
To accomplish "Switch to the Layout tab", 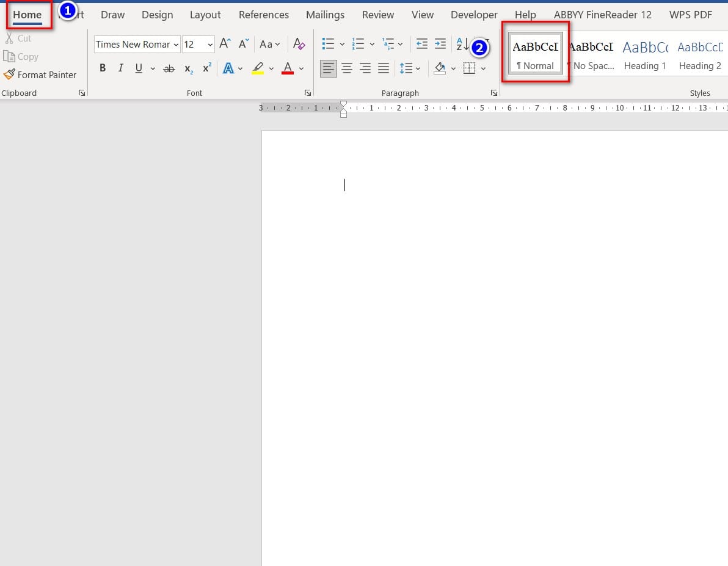I will [x=205, y=15].
